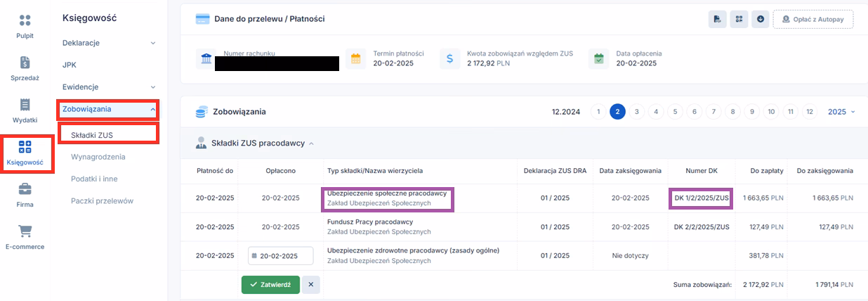
Task: Expand the Deklaracje menu section
Action: (109, 43)
